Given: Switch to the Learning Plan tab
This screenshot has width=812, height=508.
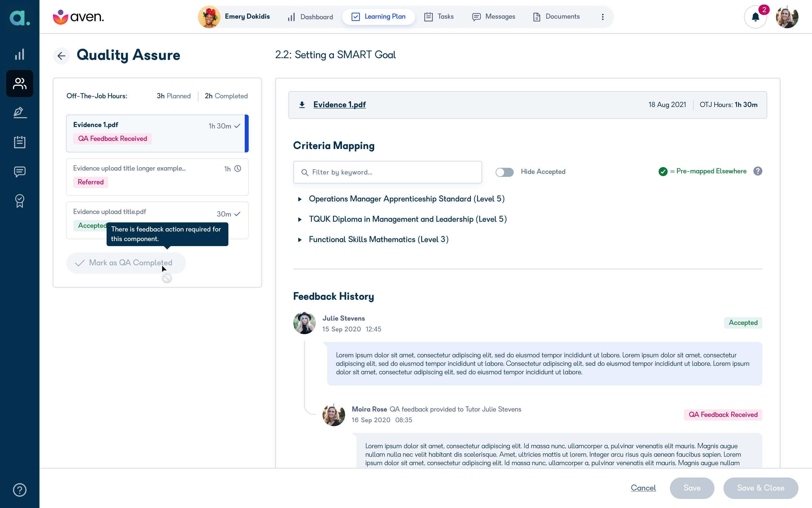Looking at the screenshot, I should pos(378,17).
